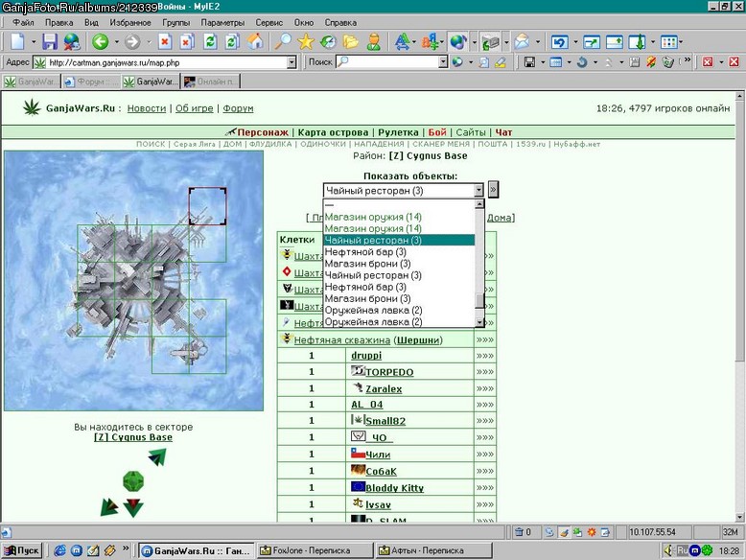The image size is (746, 560).
Task: Open the Справка menu
Action: pyautogui.click(x=340, y=22)
